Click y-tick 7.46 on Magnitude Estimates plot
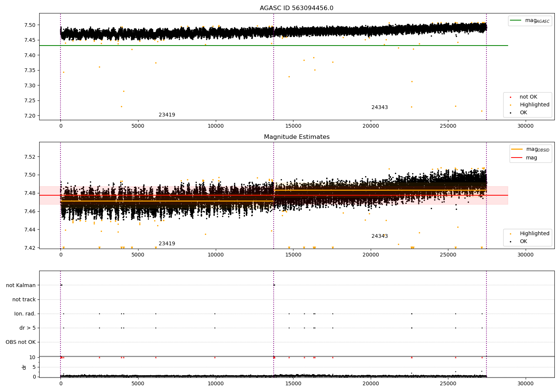Screen dimensions: 560x392 (x=30, y=212)
